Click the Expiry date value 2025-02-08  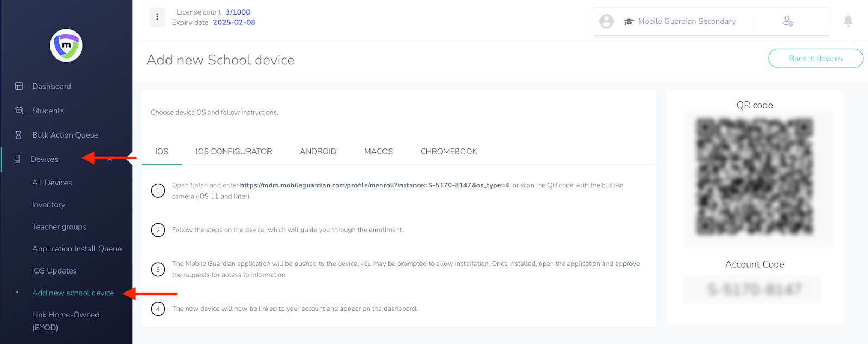click(x=234, y=22)
